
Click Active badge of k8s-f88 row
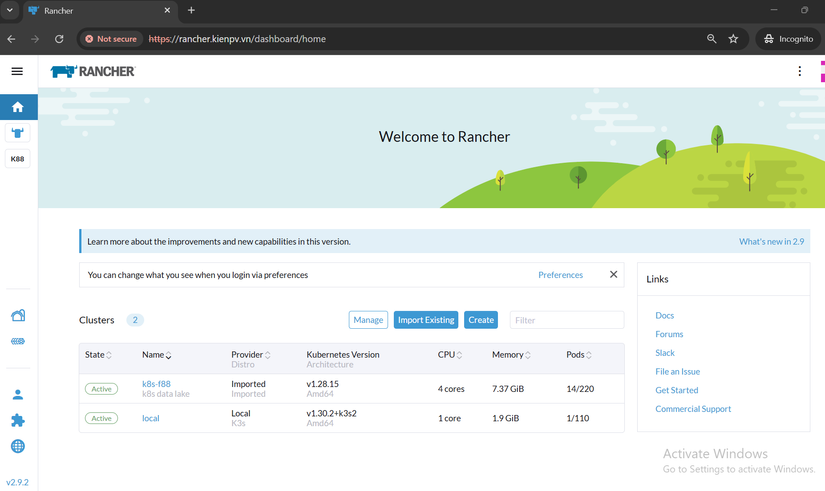pyautogui.click(x=102, y=389)
